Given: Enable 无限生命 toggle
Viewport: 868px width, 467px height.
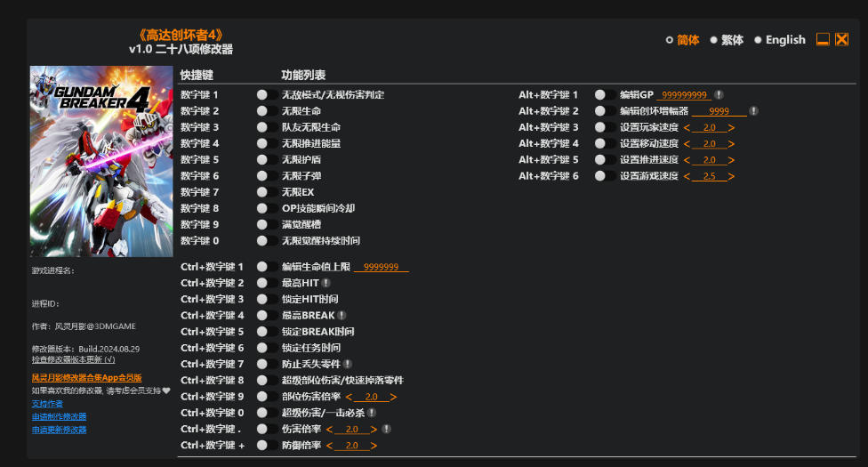Looking at the screenshot, I should 267,111.
